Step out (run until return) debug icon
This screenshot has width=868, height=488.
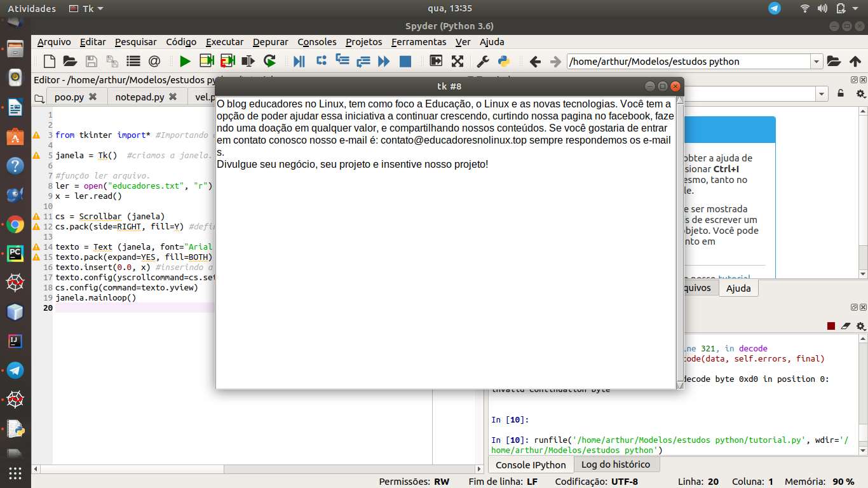pyautogui.click(x=363, y=62)
